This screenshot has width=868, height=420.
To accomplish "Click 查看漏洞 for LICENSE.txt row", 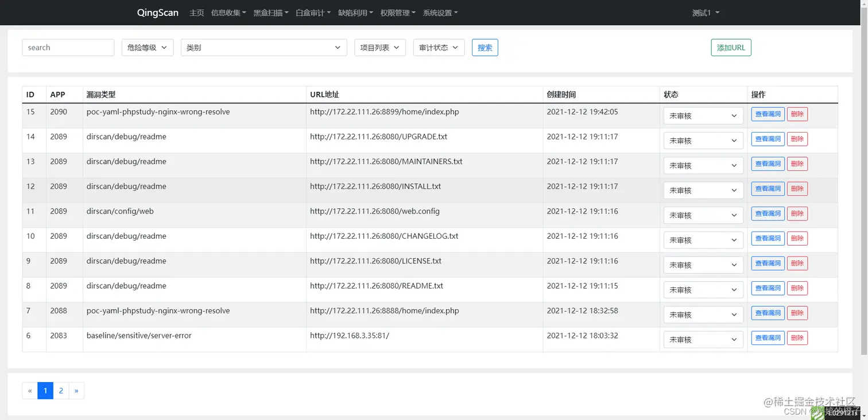I will (768, 263).
